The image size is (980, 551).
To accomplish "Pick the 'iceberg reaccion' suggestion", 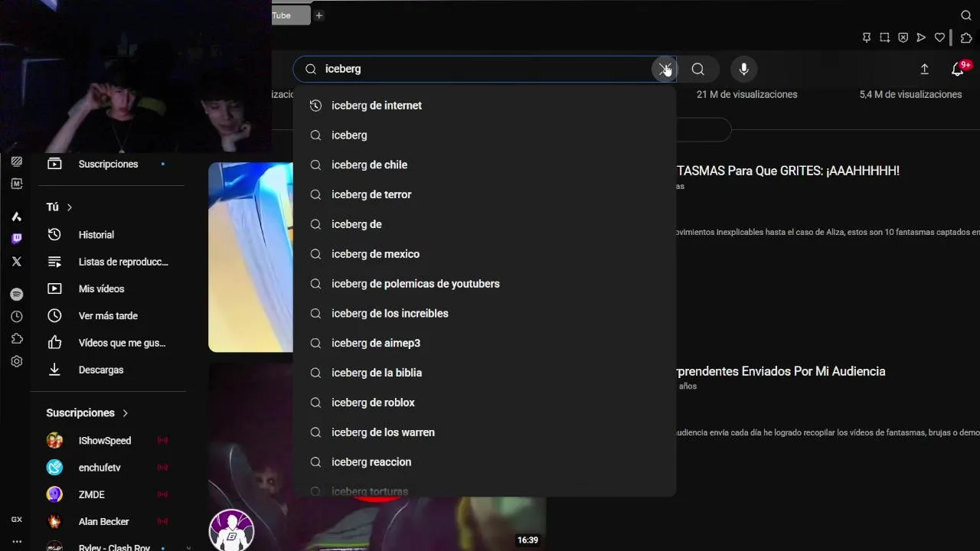I will [x=484, y=462].
